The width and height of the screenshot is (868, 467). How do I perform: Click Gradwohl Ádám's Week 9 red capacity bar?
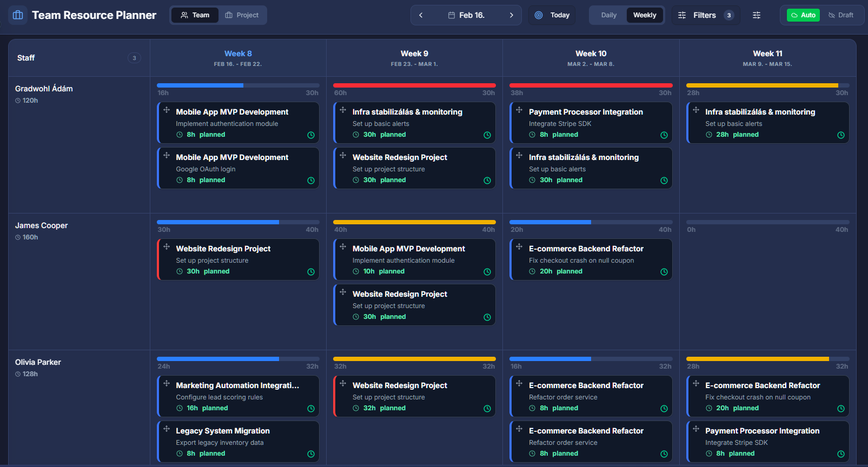414,85
